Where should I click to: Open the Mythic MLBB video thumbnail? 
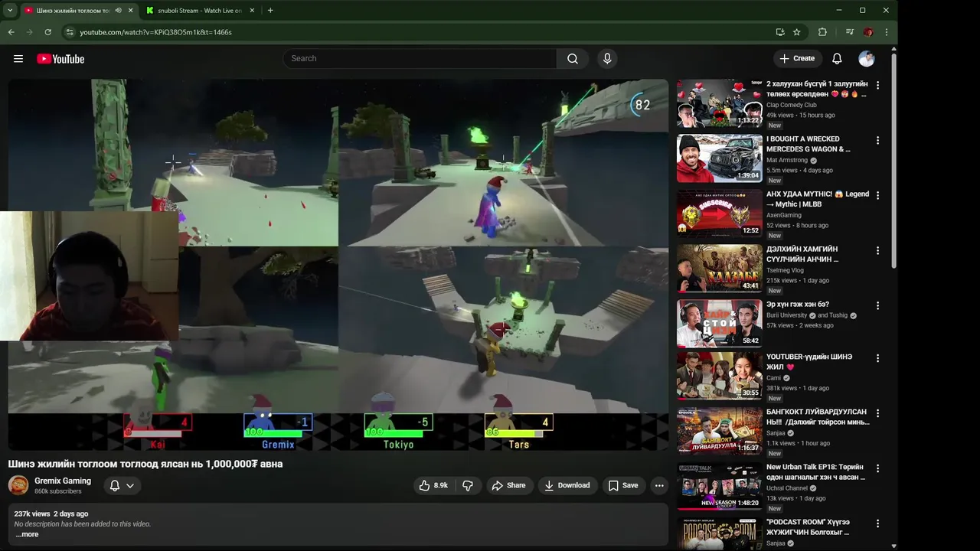(720, 214)
